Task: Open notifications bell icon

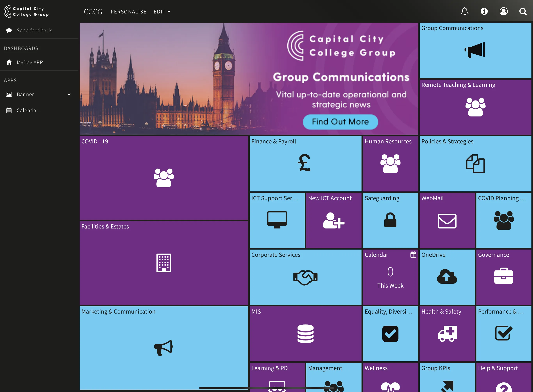Action: coord(465,11)
